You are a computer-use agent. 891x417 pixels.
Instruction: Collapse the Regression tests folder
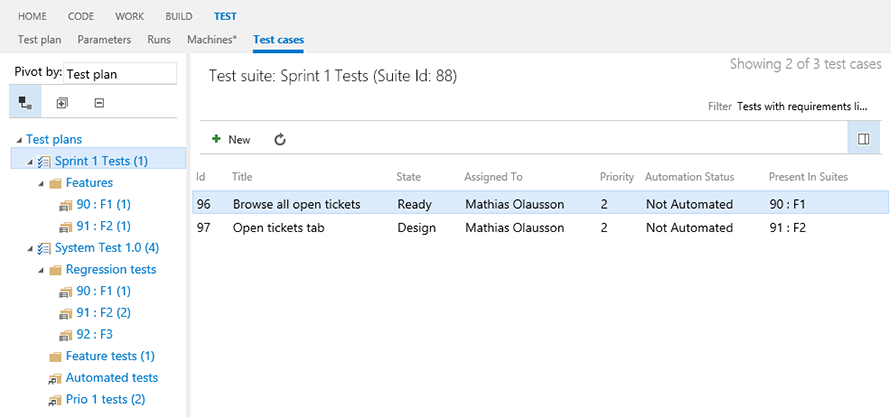coord(41,270)
